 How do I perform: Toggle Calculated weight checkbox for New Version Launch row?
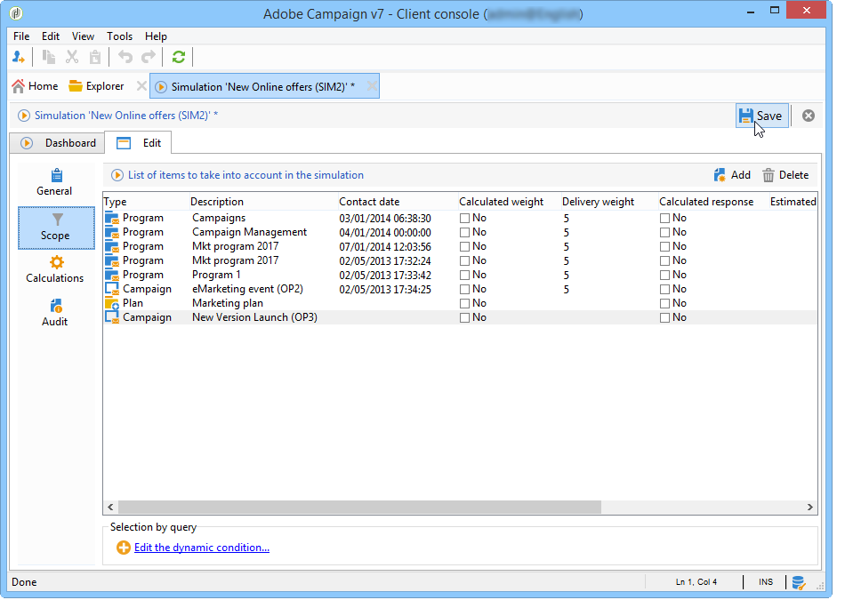click(x=464, y=317)
